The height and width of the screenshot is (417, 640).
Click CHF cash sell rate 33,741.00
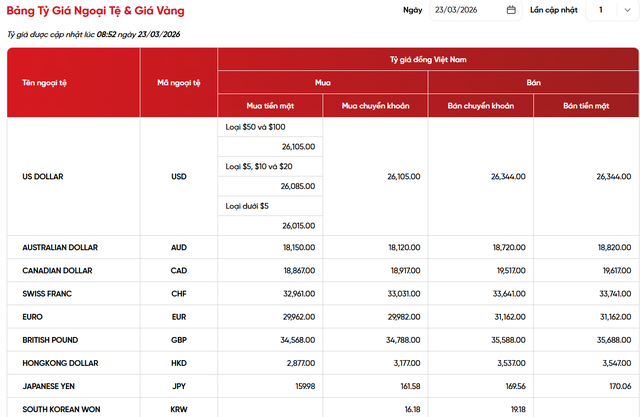pos(616,294)
